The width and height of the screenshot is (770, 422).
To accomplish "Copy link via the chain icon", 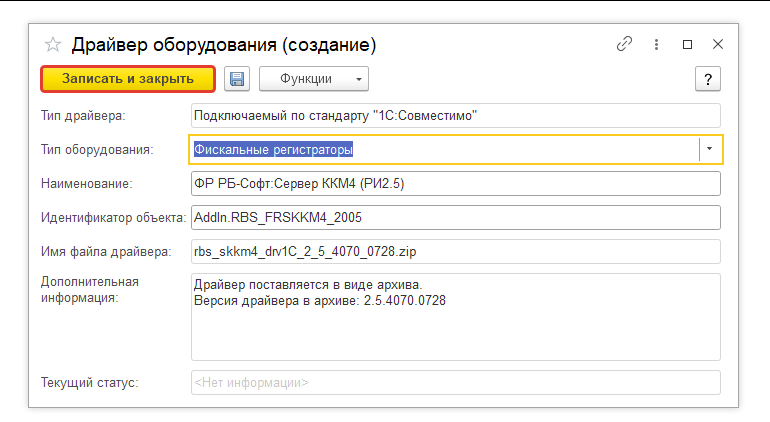I will (624, 44).
